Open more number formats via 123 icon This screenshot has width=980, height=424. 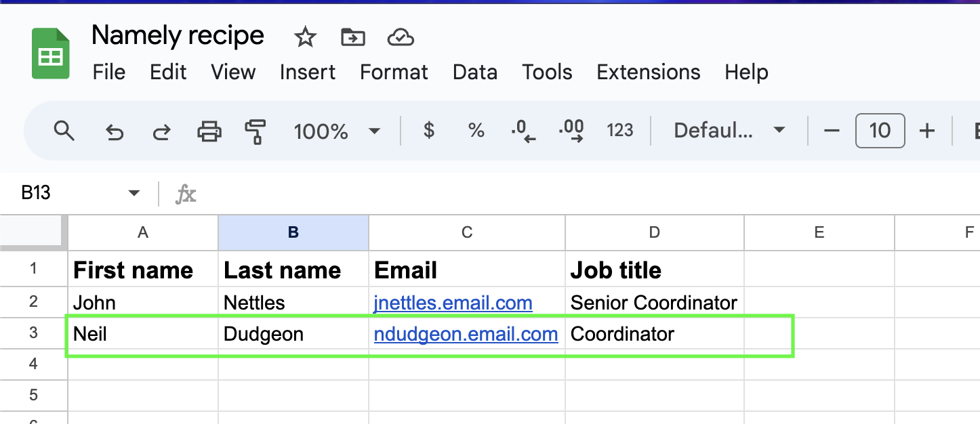pos(619,130)
